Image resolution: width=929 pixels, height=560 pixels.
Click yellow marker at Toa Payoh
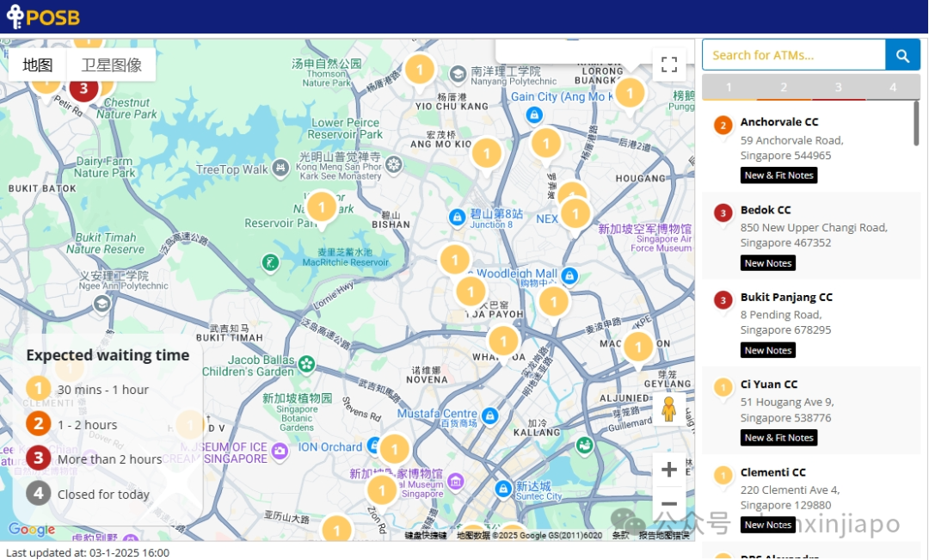click(x=471, y=292)
